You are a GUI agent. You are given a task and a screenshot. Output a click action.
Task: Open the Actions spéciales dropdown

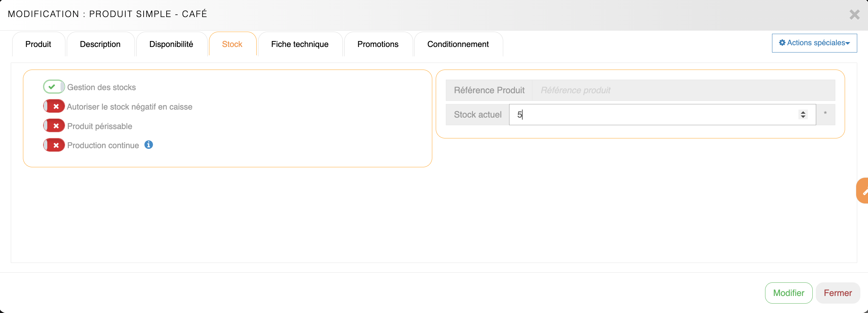point(814,43)
